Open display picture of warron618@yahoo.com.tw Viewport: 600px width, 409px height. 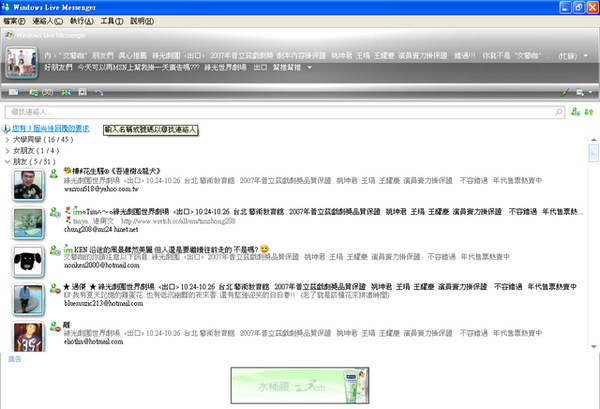28,185
